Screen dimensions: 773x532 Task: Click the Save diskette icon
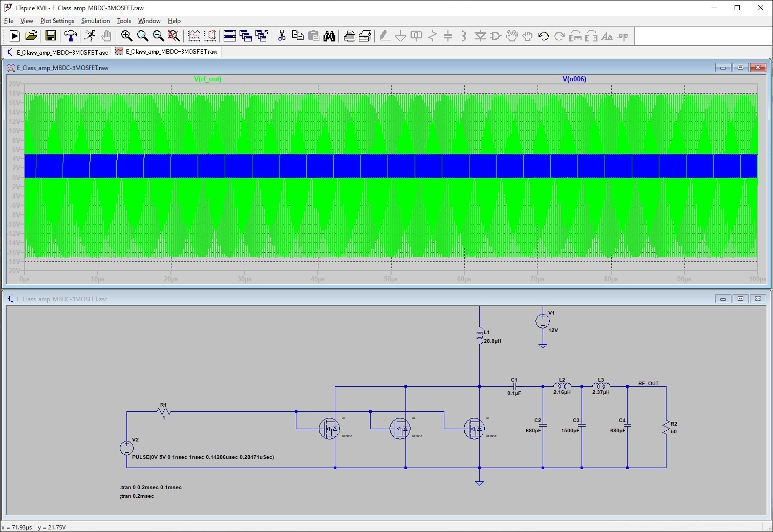point(51,36)
